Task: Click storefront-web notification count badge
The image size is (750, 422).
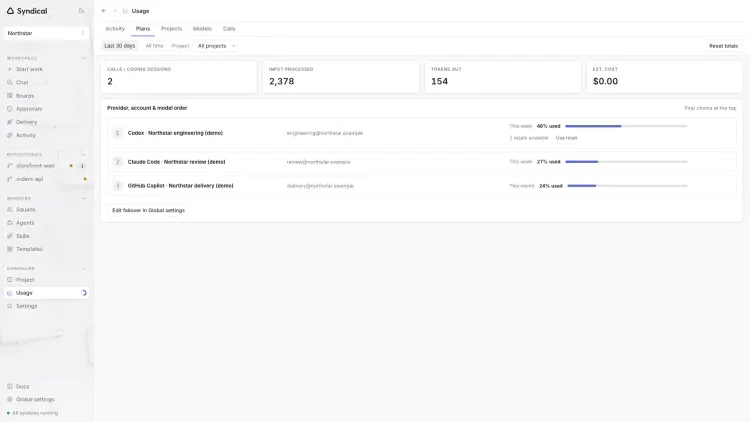Action: [82, 166]
